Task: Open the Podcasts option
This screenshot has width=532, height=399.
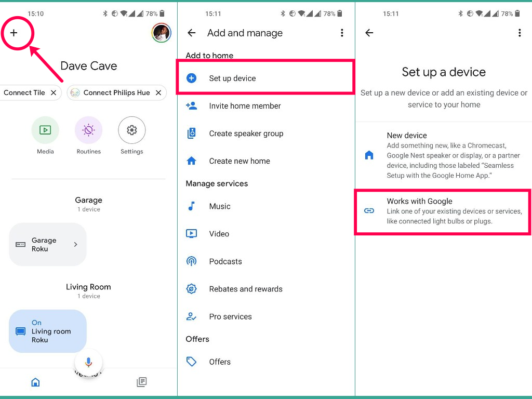Action: [265, 261]
